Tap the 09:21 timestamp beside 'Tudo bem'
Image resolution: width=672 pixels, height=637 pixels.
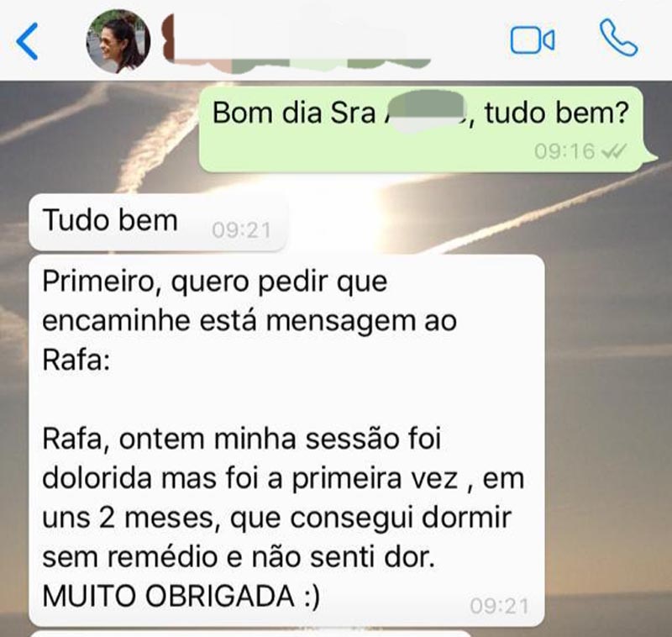click(241, 230)
